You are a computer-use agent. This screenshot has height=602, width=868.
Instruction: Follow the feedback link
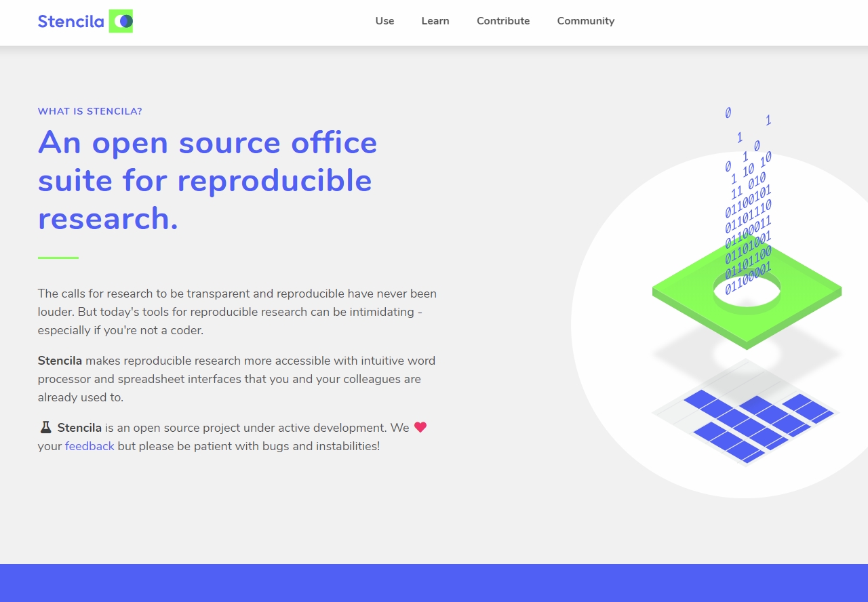[90, 446]
